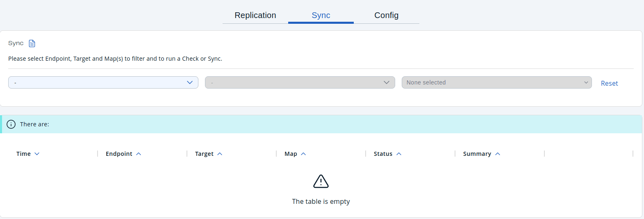Click the empty table warning triangle icon

[x=321, y=181]
